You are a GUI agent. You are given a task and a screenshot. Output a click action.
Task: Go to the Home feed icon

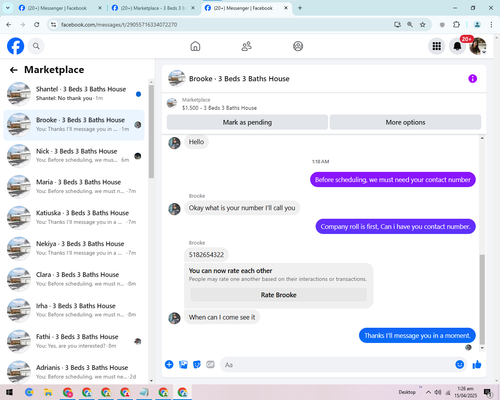tap(195, 46)
